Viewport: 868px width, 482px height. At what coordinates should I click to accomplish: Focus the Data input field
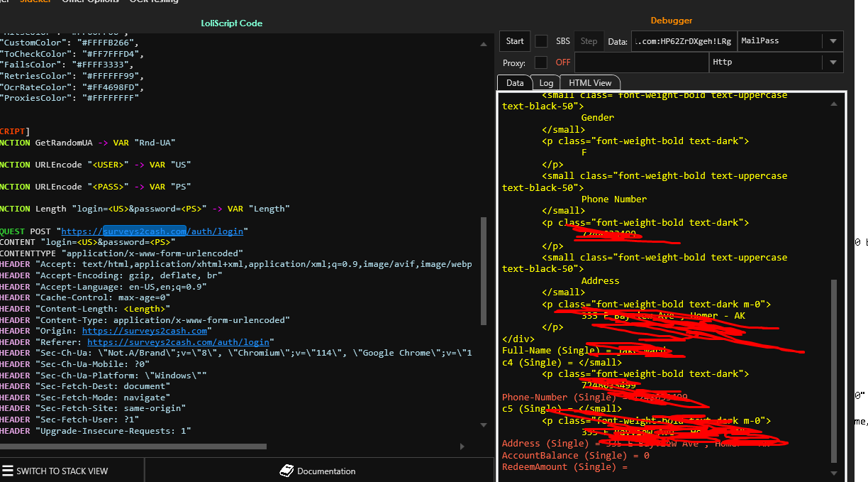coord(684,41)
